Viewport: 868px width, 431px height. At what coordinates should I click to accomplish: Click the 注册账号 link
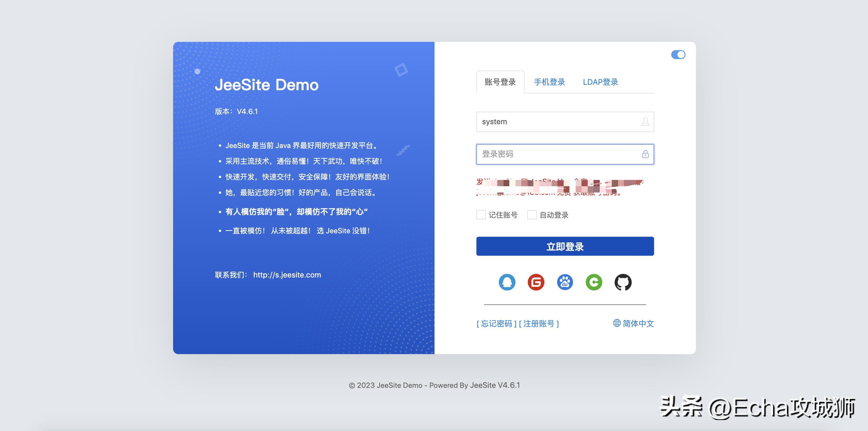point(539,324)
